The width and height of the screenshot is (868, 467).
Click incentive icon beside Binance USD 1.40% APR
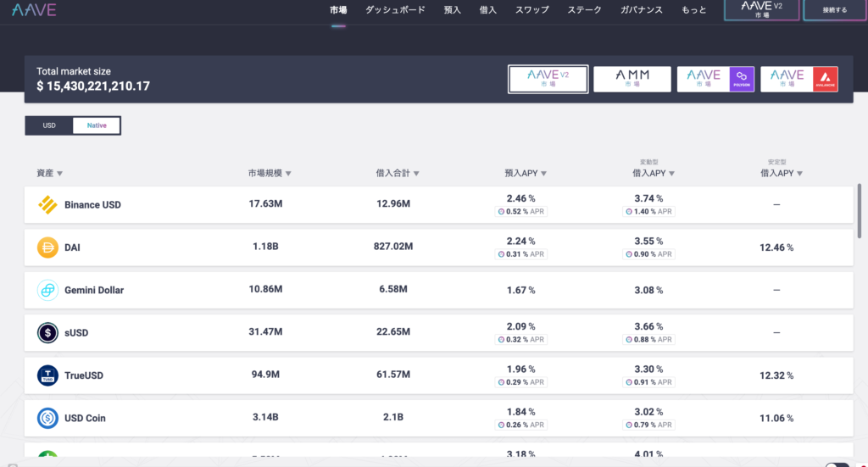[629, 211]
